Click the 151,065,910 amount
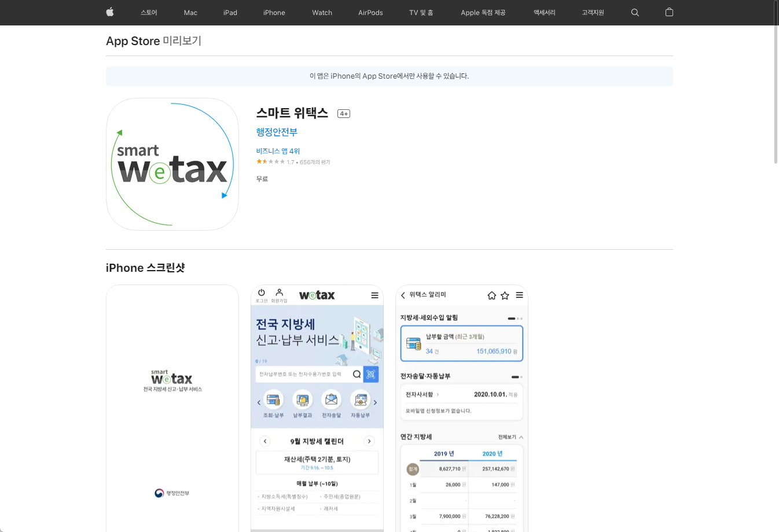 pyautogui.click(x=494, y=351)
